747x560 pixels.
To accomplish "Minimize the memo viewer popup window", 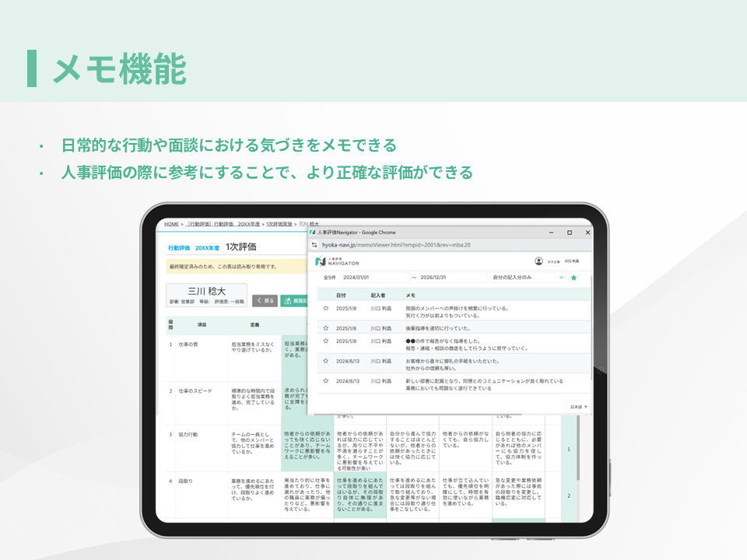I will pos(551,233).
